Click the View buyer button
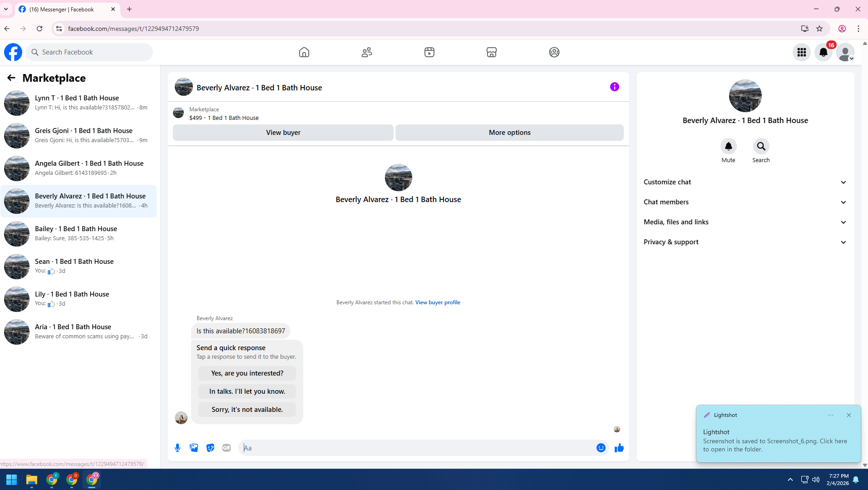 [x=283, y=133]
